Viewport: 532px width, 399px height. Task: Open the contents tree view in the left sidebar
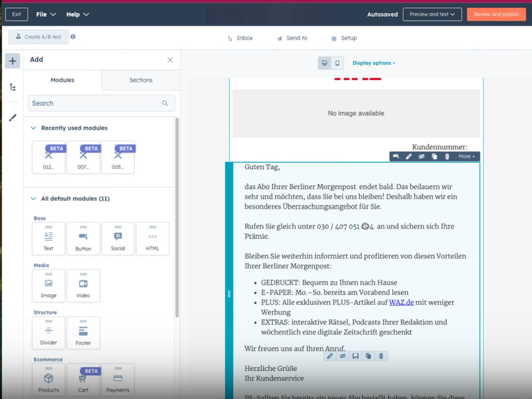[x=12, y=87]
